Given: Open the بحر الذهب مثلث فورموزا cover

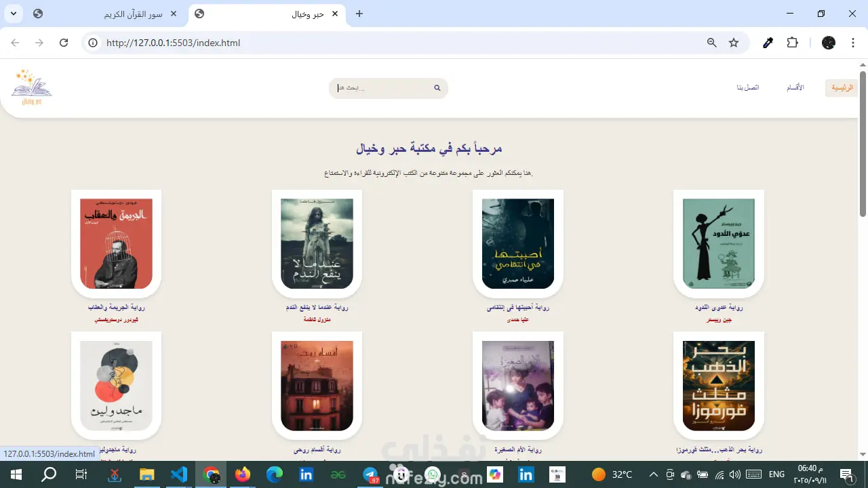Looking at the screenshot, I should pos(719,386).
